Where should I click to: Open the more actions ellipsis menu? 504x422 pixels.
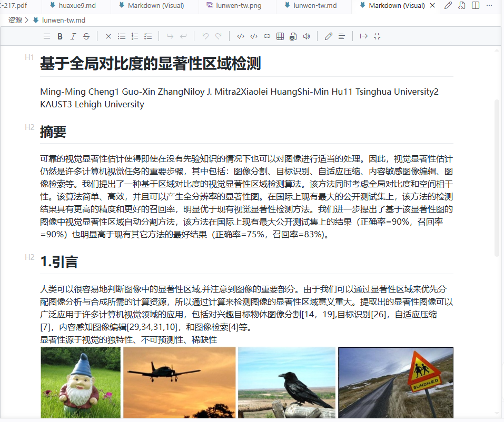tap(489, 5)
